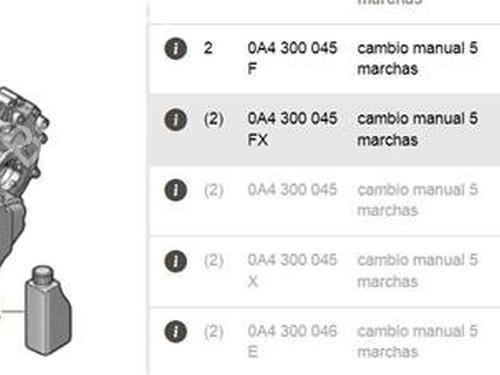This screenshot has height=375, width=500.
Task: Select part number 0A4 300 046 E
Action: click(292, 341)
